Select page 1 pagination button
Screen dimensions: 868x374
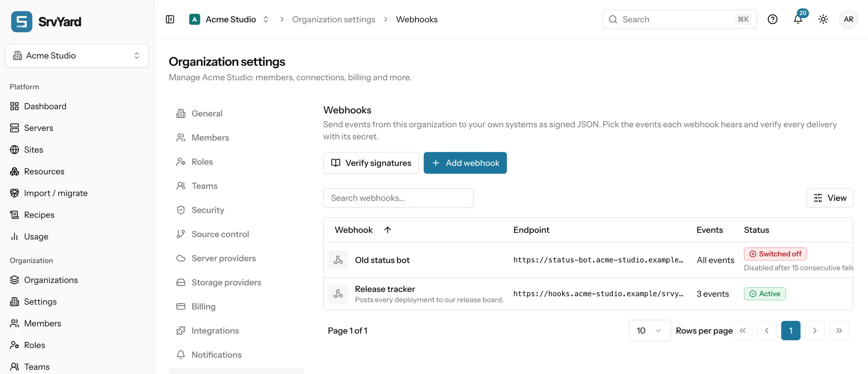[x=791, y=331]
